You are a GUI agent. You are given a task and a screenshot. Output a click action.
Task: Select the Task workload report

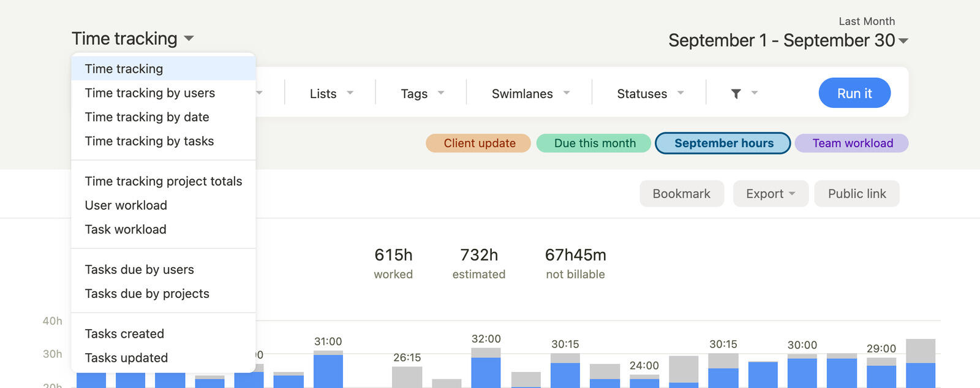pyautogui.click(x=163, y=229)
